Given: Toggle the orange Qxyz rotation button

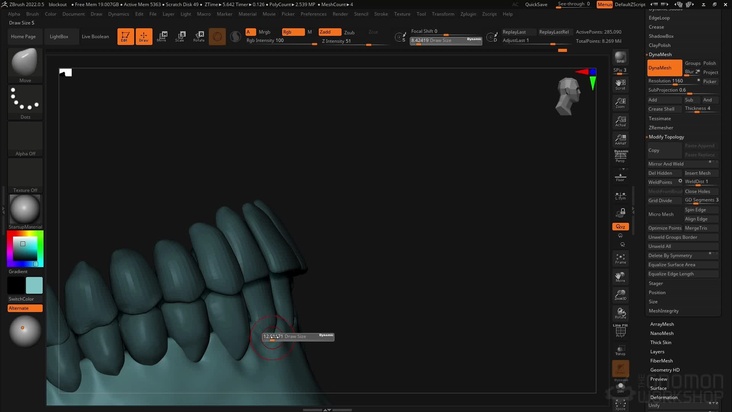Looking at the screenshot, I should tap(620, 227).
